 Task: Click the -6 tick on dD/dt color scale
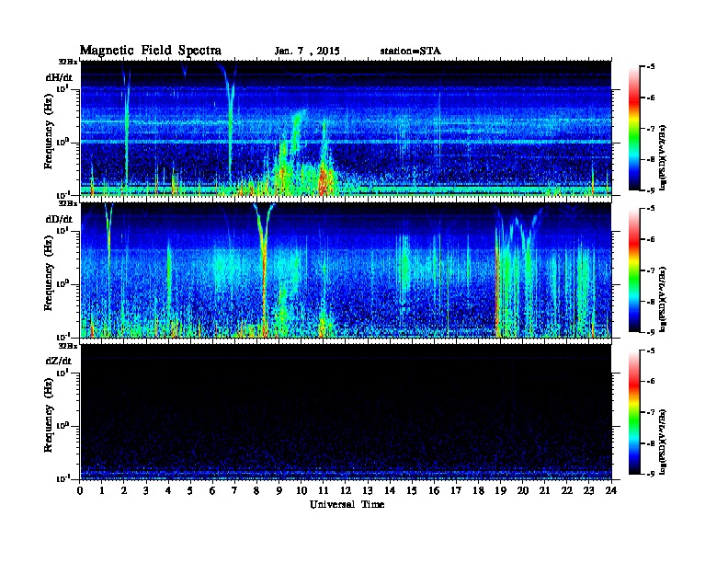click(x=650, y=239)
